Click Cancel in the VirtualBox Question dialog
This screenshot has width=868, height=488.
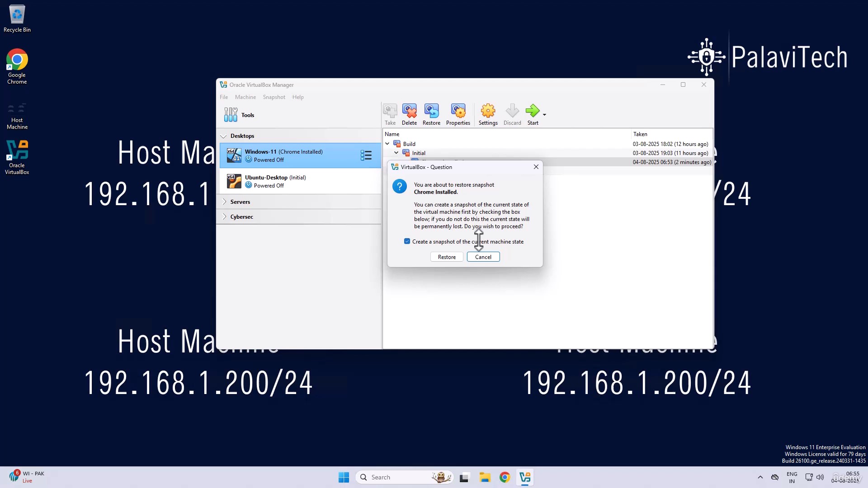pos(483,257)
